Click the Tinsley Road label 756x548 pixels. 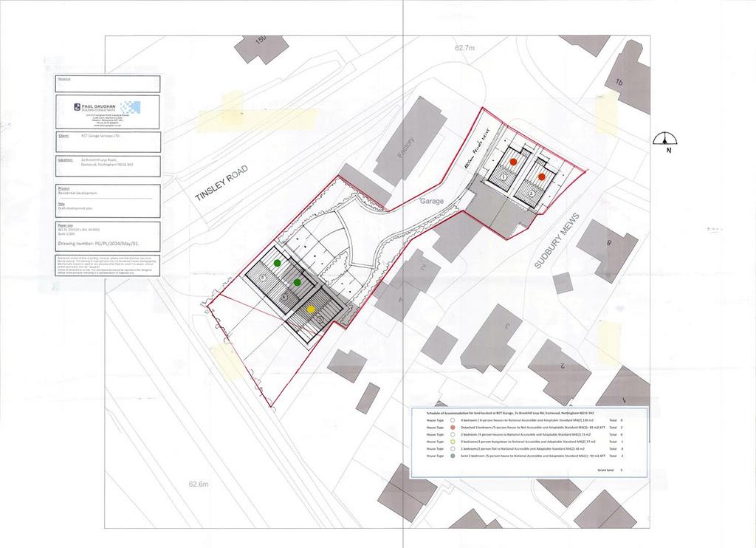click(221, 183)
